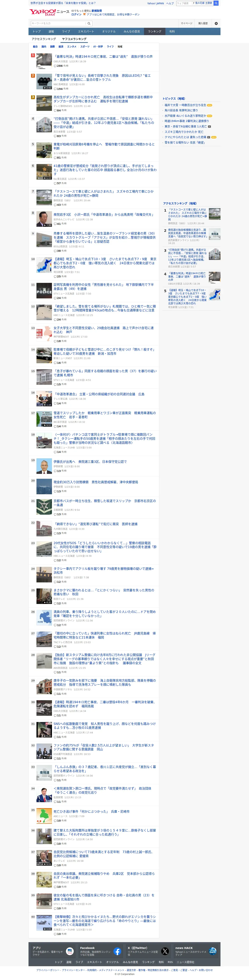Open the ライブ navigation tab
249x980 pixels.
66,32
